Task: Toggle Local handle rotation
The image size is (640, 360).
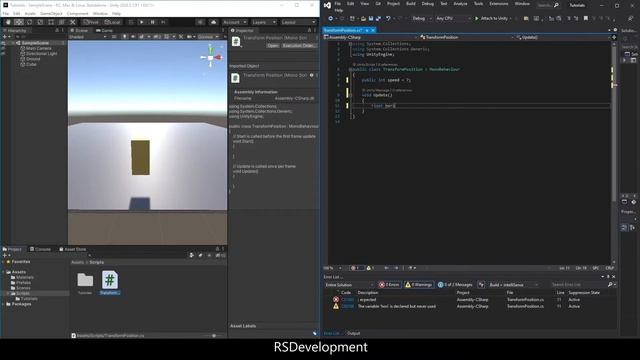Action: 112,22
